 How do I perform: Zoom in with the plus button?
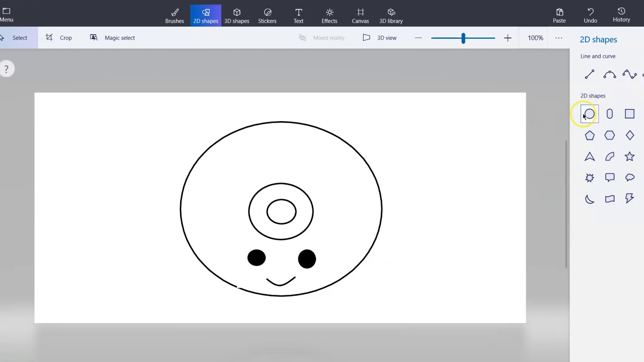508,38
